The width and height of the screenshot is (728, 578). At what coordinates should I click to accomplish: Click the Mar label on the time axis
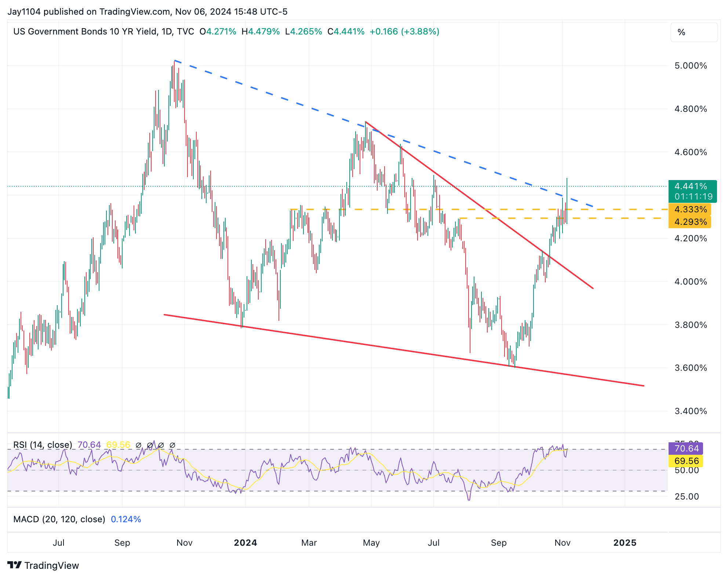[x=309, y=543]
